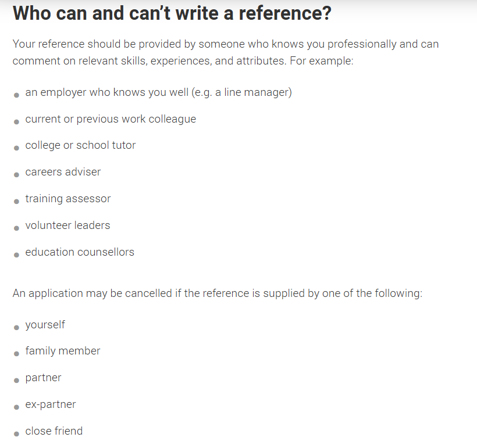Select the 'careers adviser' list item
The width and height of the screenshot is (477, 448).
click(63, 172)
